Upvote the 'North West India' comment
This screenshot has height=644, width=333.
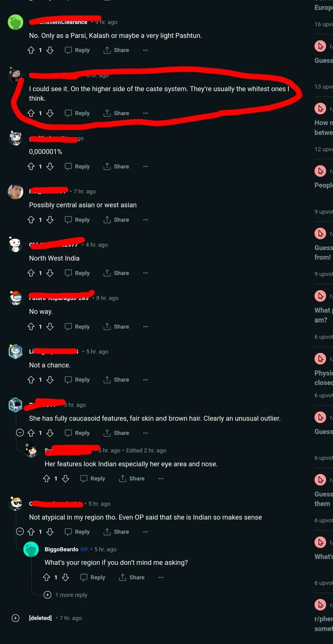pyautogui.click(x=31, y=273)
